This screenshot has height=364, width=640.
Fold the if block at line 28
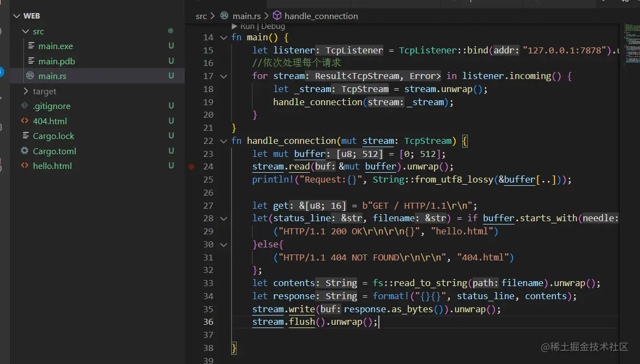[224, 219]
